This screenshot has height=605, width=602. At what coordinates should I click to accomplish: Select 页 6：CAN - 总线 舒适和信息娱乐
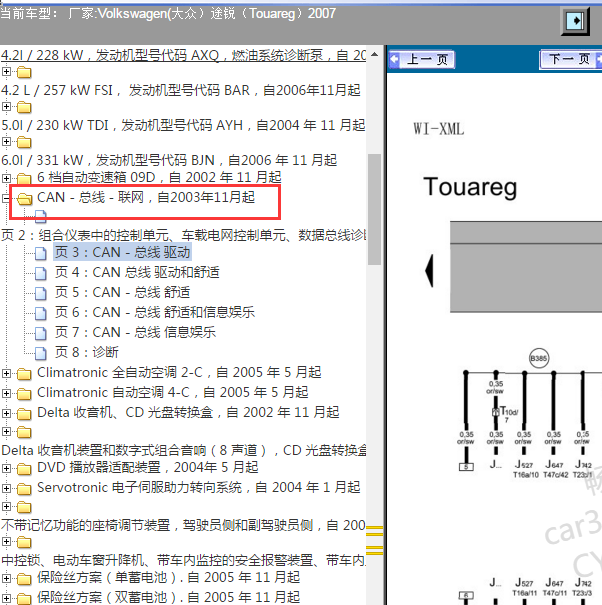(x=154, y=312)
